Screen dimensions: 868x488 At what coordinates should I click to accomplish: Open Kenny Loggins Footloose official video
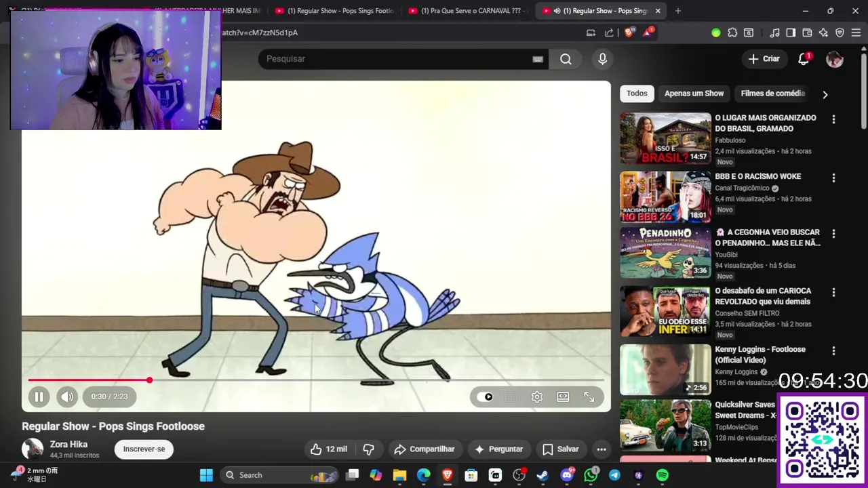tap(665, 370)
